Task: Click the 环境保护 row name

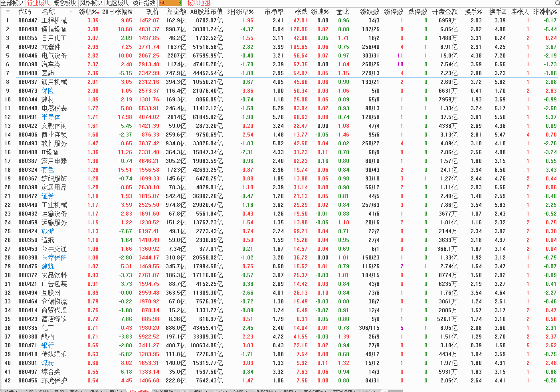Action: pyautogui.click(x=54, y=381)
